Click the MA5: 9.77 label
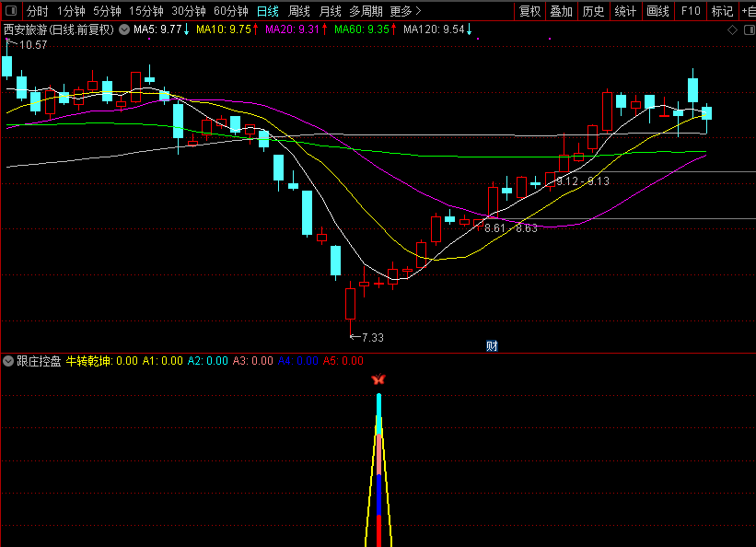The image size is (756, 547). point(157,29)
